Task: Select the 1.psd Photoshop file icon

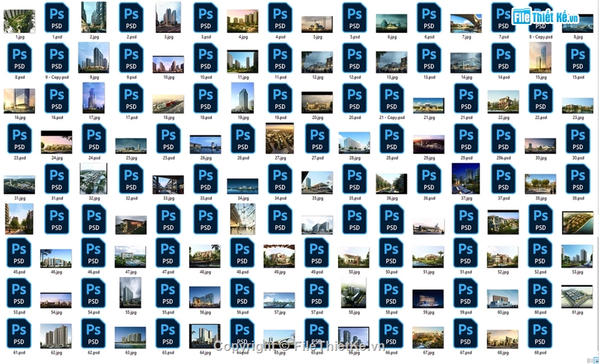Action: (x=57, y=17)
